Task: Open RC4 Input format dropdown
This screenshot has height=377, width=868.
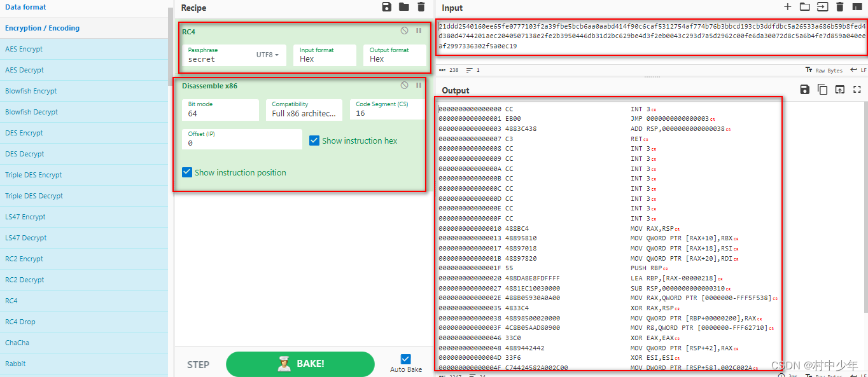Action: (x=325, y=55)
